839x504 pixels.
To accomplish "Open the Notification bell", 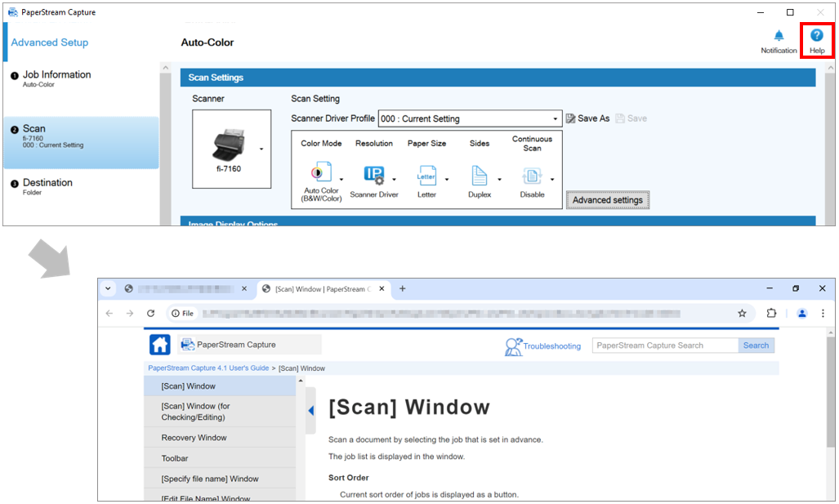I will [x=779, y=41].
